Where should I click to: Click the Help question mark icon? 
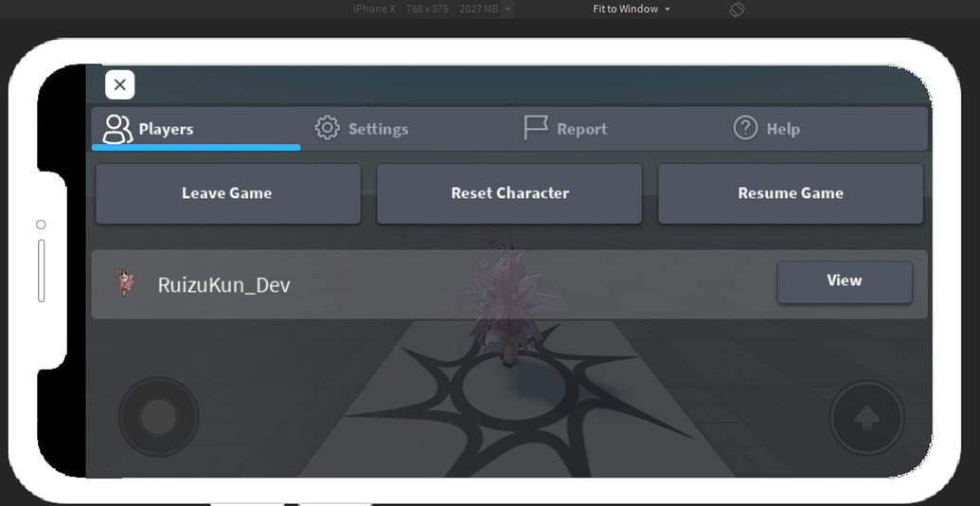pyautogui.click(x=745, y=128)
